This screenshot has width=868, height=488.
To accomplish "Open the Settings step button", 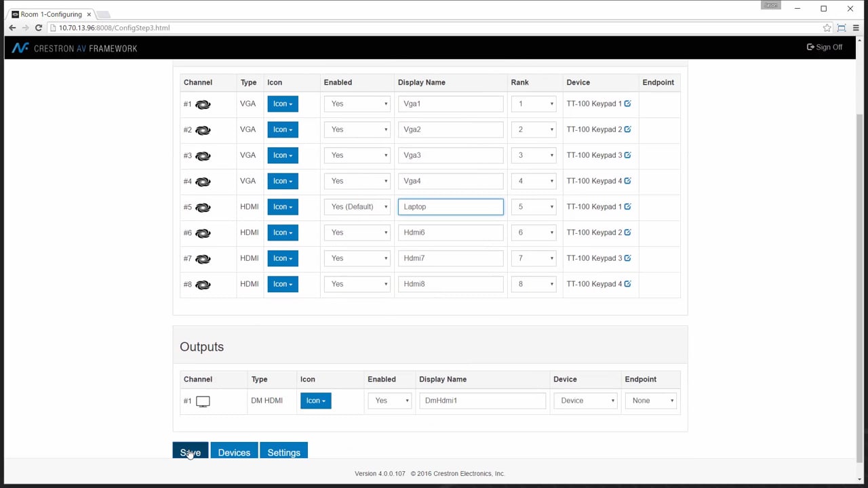I will [283, 452].
